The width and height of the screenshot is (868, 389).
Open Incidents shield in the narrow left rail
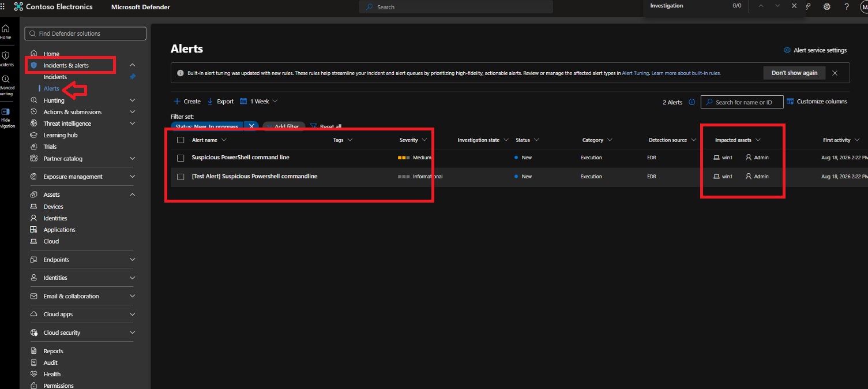[6, 59]
